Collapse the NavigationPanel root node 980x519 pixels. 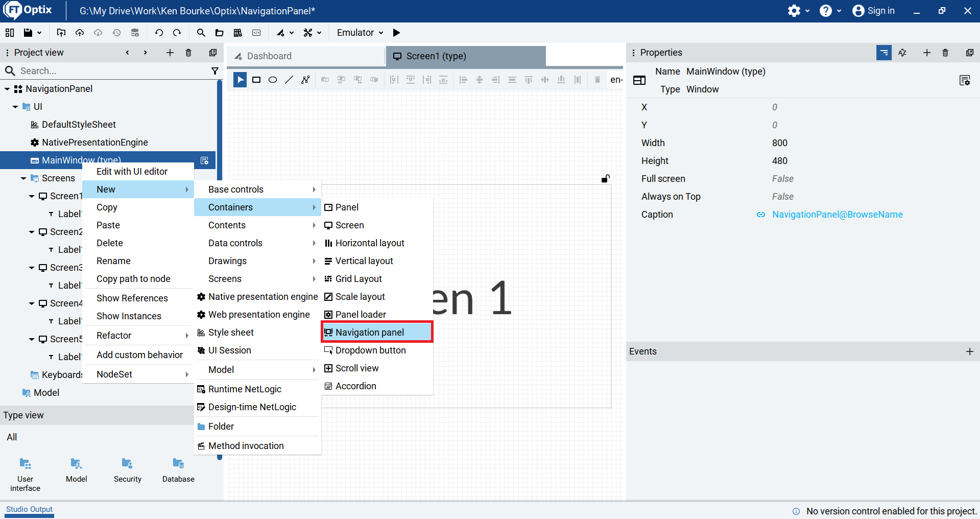(x=7, y=89)
